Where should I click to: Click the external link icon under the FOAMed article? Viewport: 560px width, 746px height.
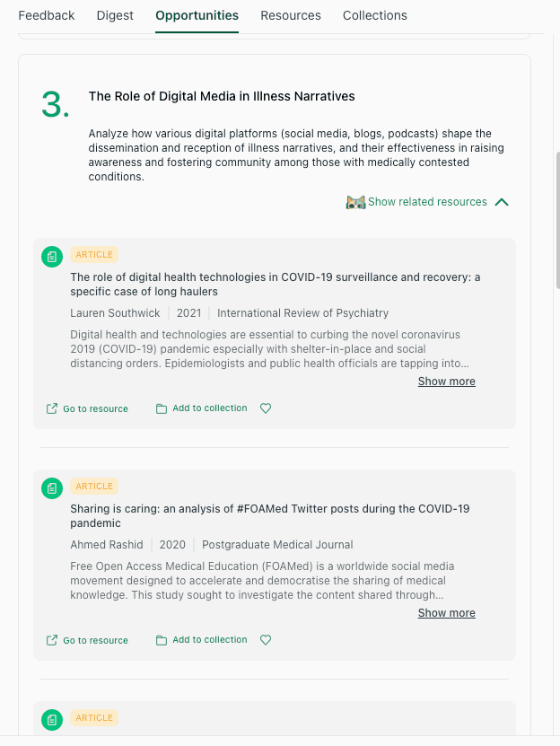click(52, 639)
